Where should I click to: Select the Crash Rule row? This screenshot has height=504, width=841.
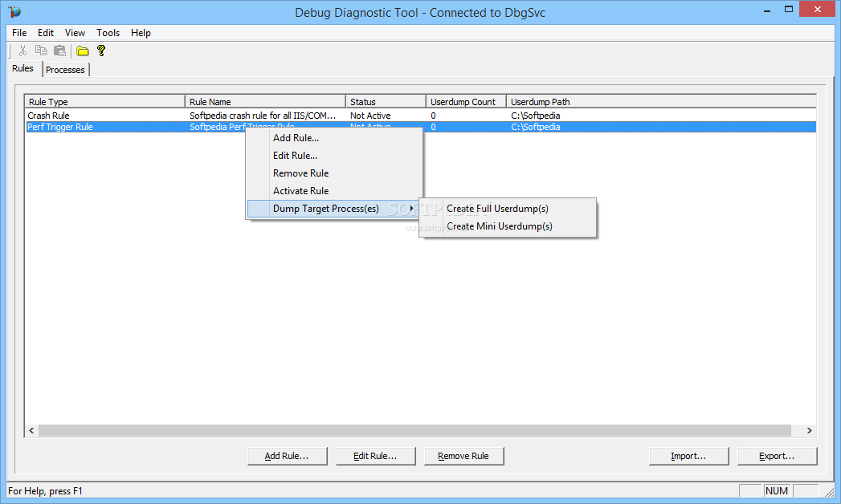click(x=421, y=115)
